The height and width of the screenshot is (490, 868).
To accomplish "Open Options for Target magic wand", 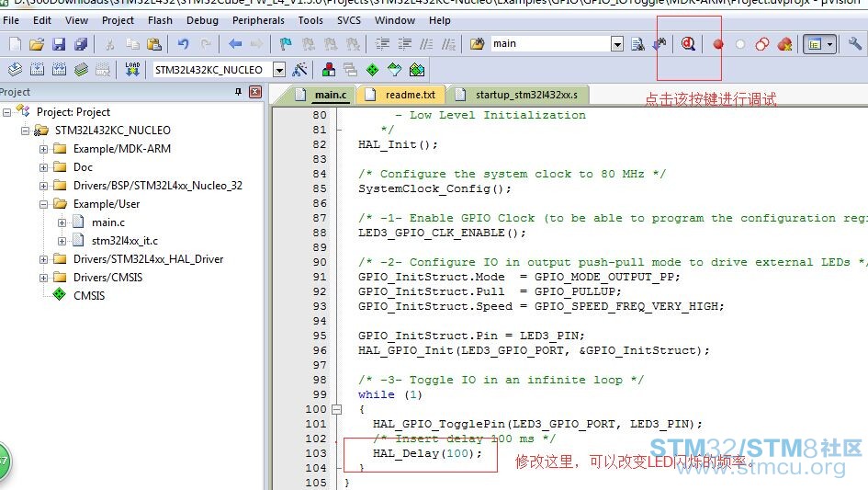I will (299, 70).
